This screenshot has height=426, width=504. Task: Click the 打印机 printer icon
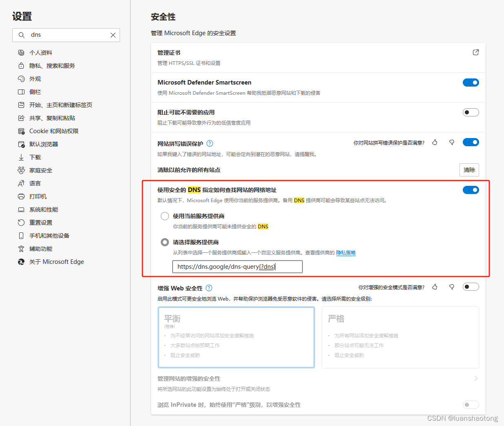point(21,196)
